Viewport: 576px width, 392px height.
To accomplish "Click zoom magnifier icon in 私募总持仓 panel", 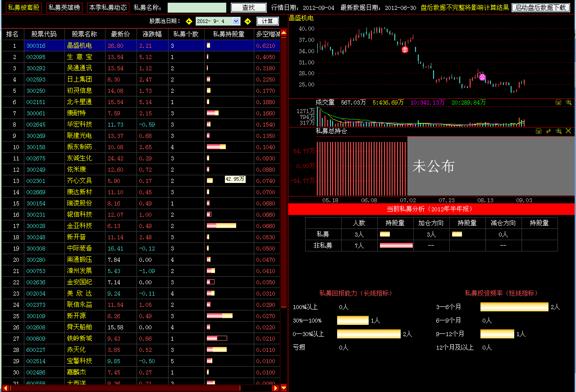I will [x=558, y=131].
